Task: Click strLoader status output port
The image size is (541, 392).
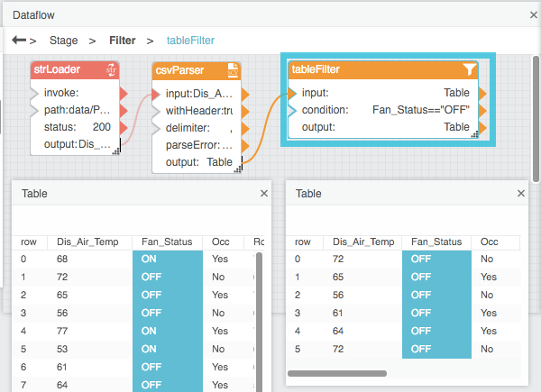Action: (x=124, y=127)
